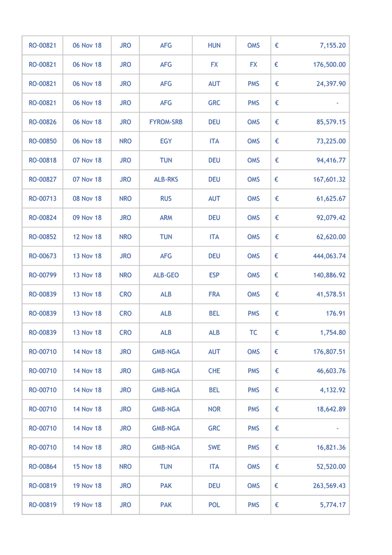
Task: Click the POL country cell
Action: pyautogui.click(x=214, y=505)
